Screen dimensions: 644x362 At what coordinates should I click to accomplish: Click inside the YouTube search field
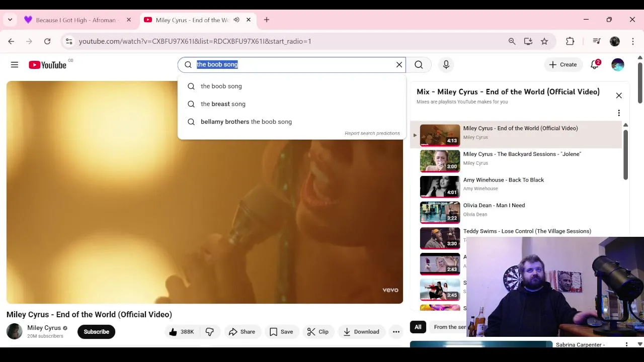coord(292,64)
